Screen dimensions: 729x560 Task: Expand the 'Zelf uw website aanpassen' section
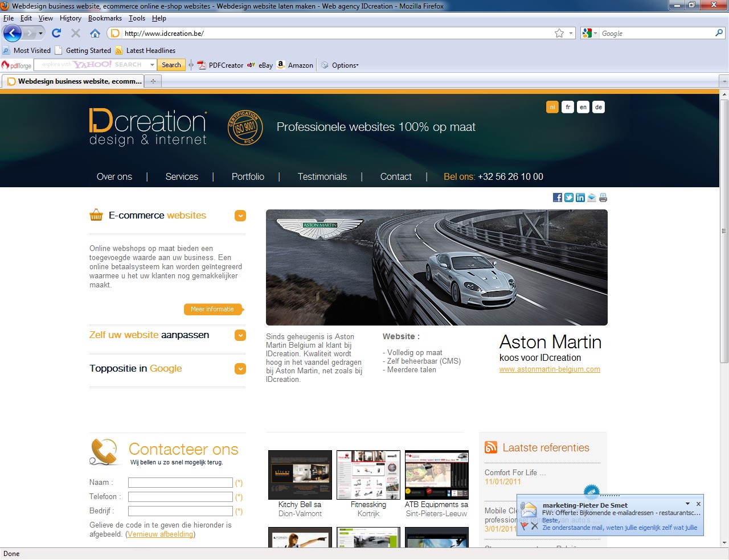pos(240,335)
